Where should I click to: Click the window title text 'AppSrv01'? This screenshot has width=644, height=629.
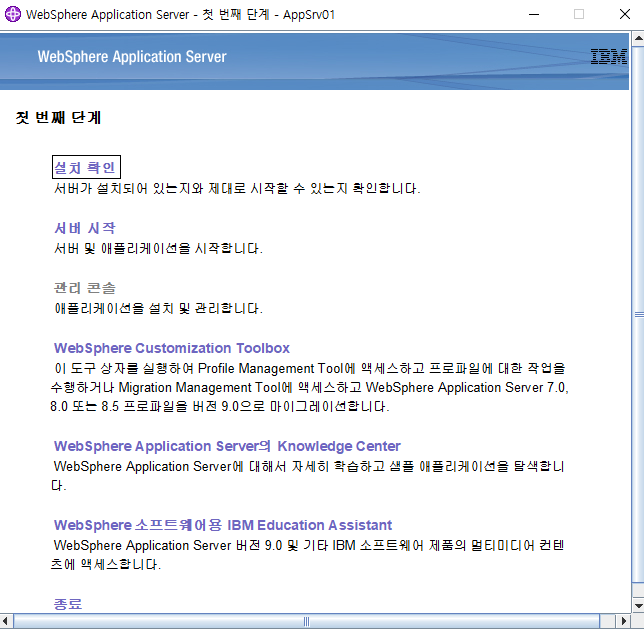pyautogui.click(x=309, y=15)
